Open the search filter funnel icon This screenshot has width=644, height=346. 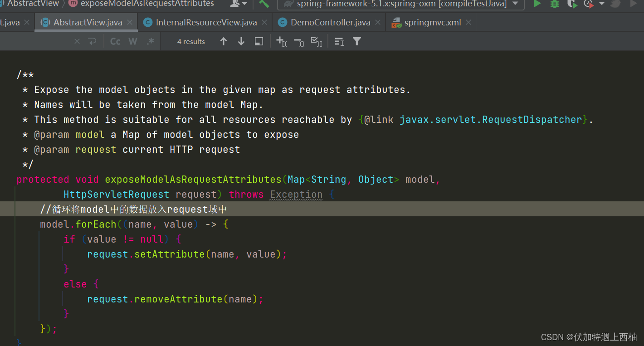point(357,41)
